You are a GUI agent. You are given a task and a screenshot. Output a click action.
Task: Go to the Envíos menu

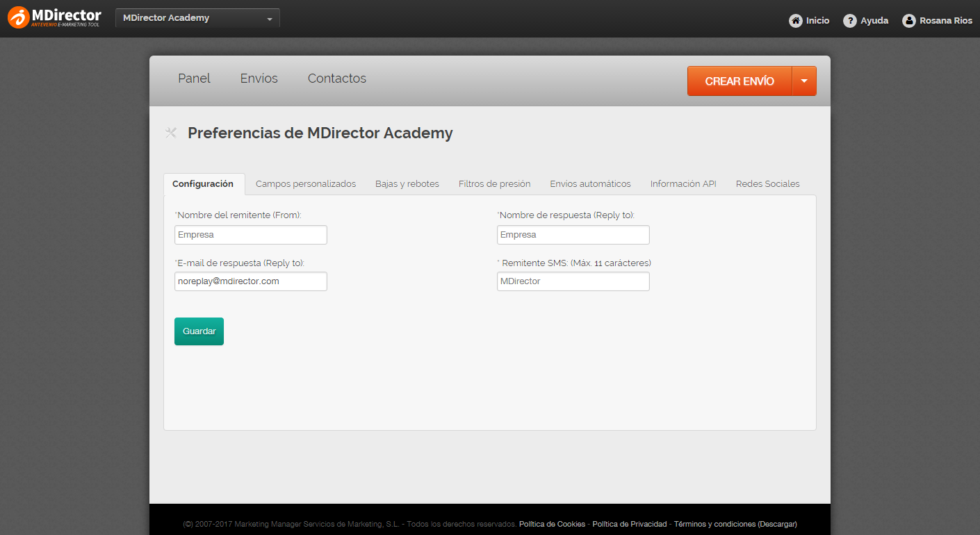259,79
